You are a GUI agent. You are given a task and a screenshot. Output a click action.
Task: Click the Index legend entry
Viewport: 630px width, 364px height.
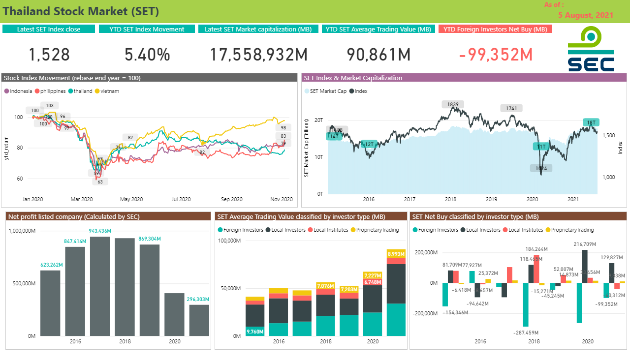(358, 91)
